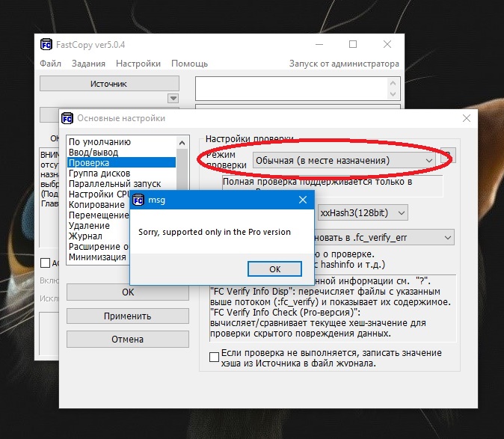Open the Файл menu in FastCopy
The image size is (504, 439).
(50, 64)
